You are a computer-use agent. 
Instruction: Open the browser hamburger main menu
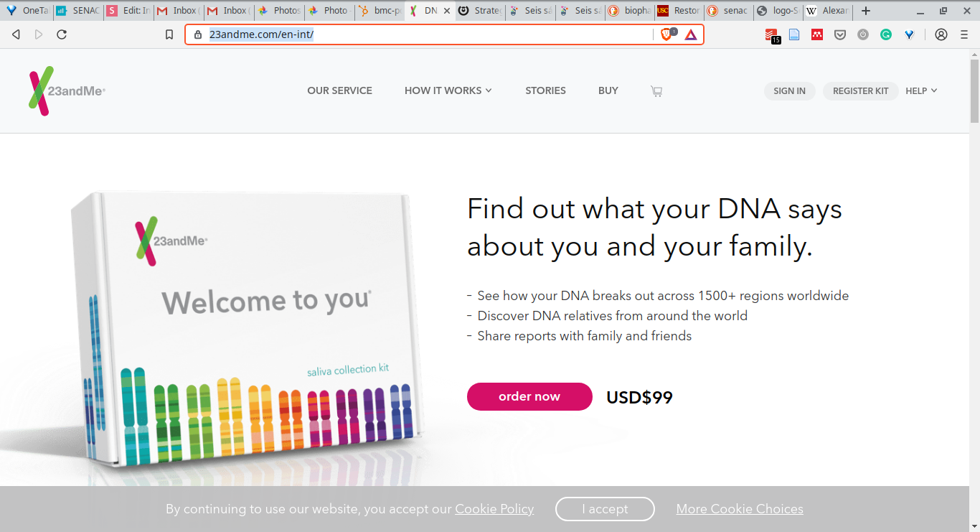point(964,34)
